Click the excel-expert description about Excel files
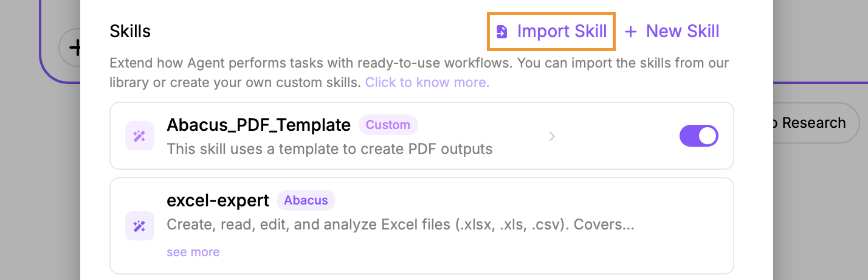Viewport: 868px width, 280px height. click(x=400, y=225)
